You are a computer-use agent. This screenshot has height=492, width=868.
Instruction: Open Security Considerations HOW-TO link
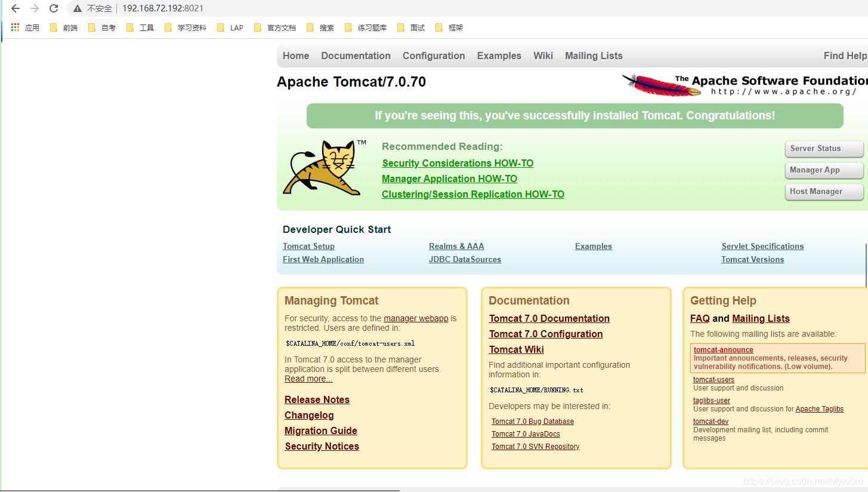[x=458, y=163]
